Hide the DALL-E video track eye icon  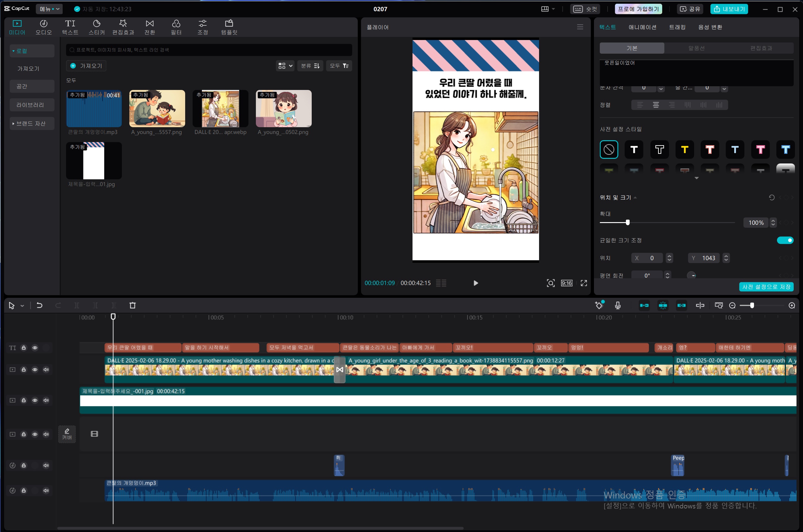pos(35,369)
